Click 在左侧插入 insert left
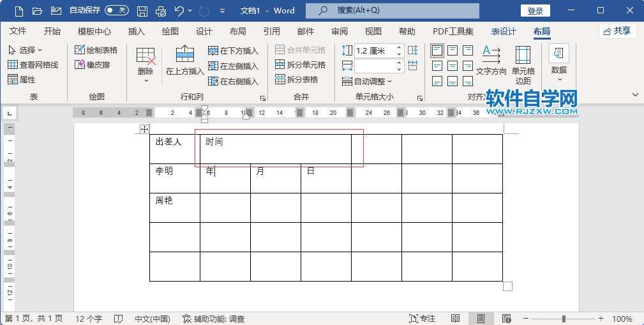The width and height of the screenshot is (644, 325). (x=234, y=66)
